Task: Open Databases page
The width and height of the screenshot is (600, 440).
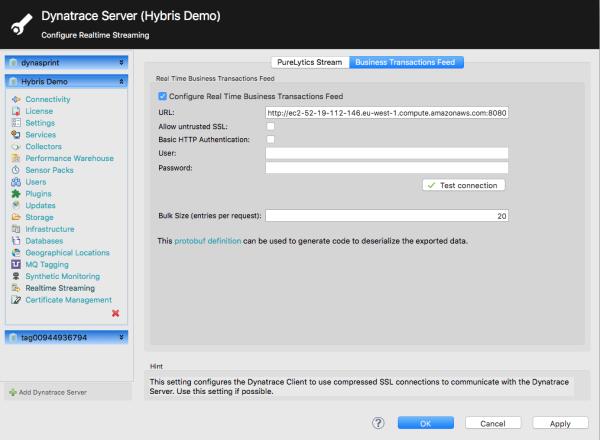Action: point(44,241)
